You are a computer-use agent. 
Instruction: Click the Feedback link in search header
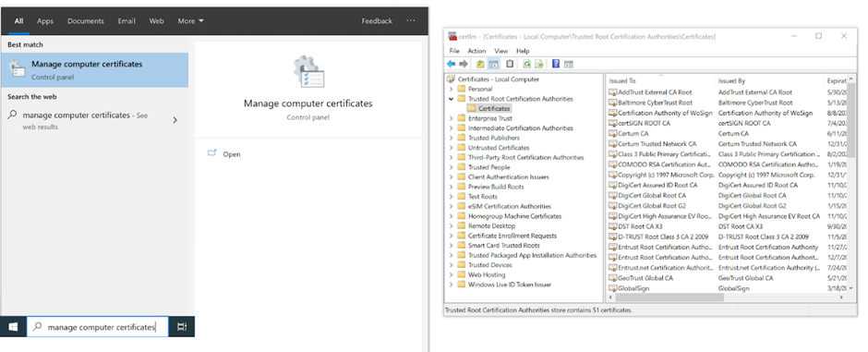click(x=377, y=21)
